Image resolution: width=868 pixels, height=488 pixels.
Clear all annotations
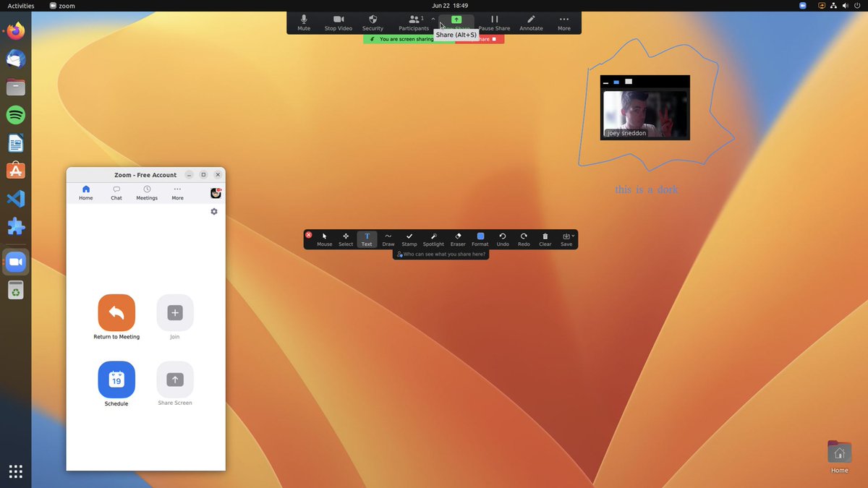(x=545, y=239)
